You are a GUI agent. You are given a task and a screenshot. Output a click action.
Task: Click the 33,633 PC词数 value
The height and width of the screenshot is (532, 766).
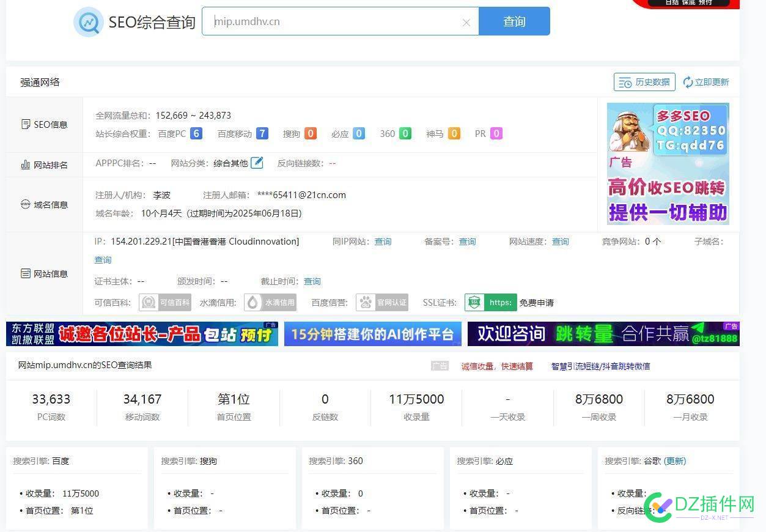point(51,399)
